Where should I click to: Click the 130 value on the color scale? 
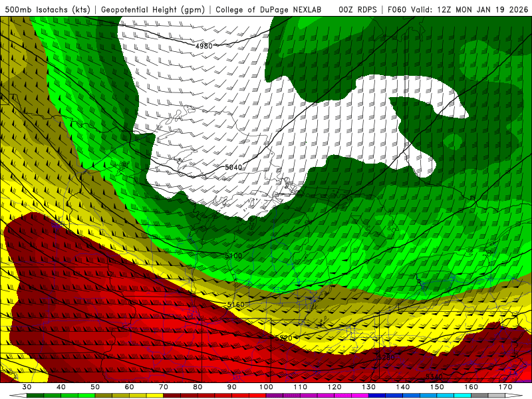click(368, 387)
